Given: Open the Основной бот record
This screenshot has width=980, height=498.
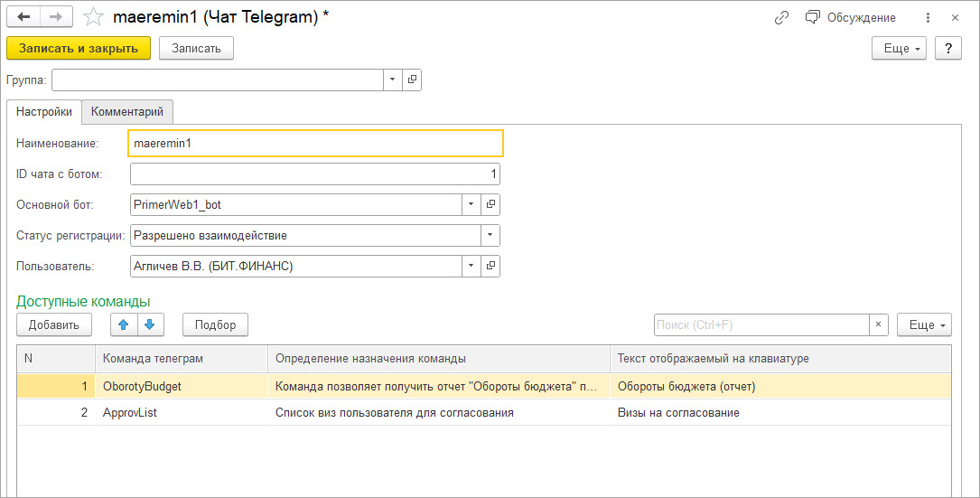Looking at the screenshot, I should coord(490,205).
